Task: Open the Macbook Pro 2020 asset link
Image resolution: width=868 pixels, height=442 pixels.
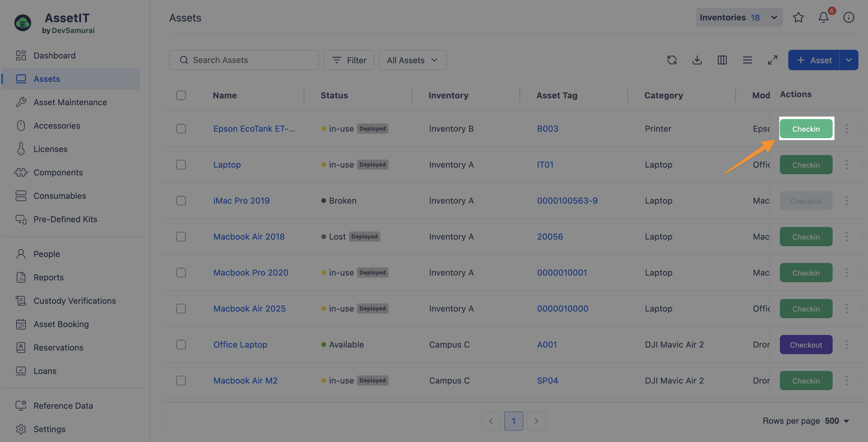Action: [250, 272]
